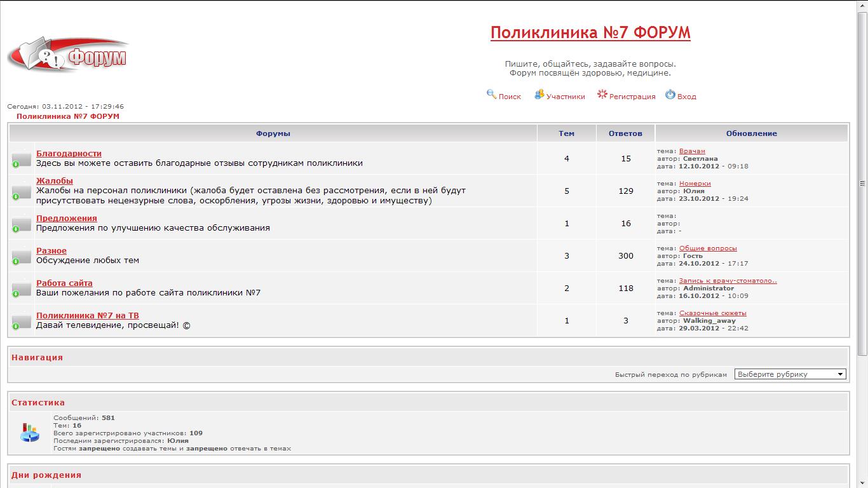868x488 pixels.
Task: Click the Тем column header
Action: (x=567, y=133)
